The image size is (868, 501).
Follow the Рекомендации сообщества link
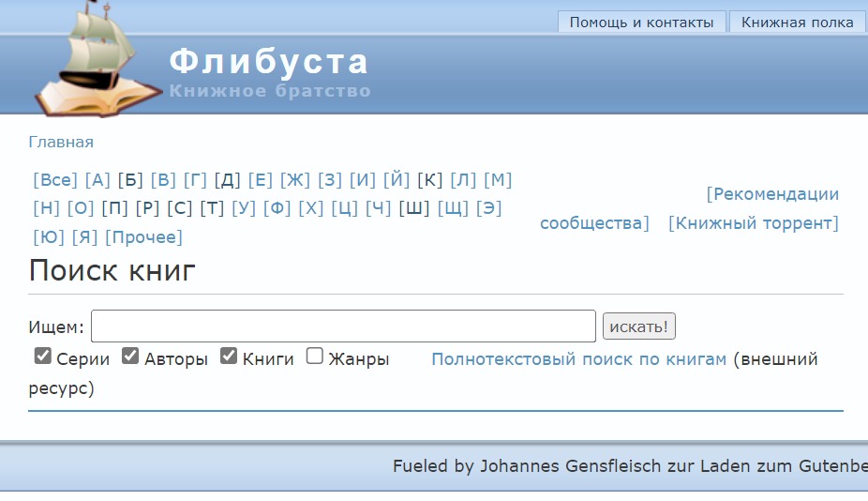pos(689,208)
